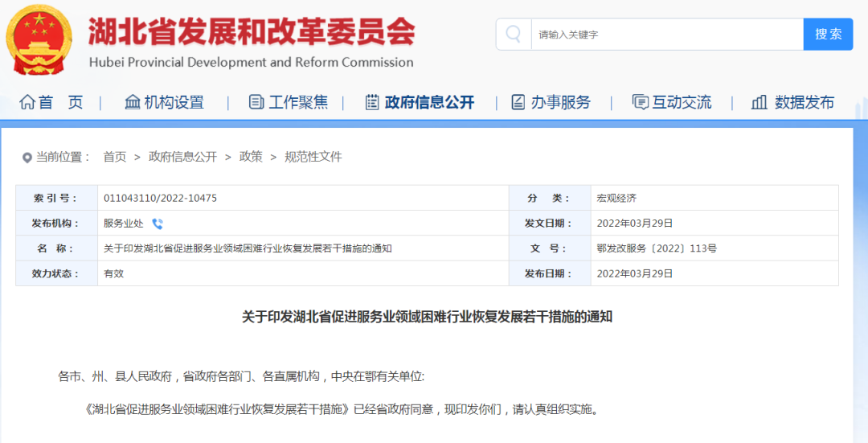Click the 效力状态 label cell
Viewport: 868px width, 443px height.
(56, 273)
